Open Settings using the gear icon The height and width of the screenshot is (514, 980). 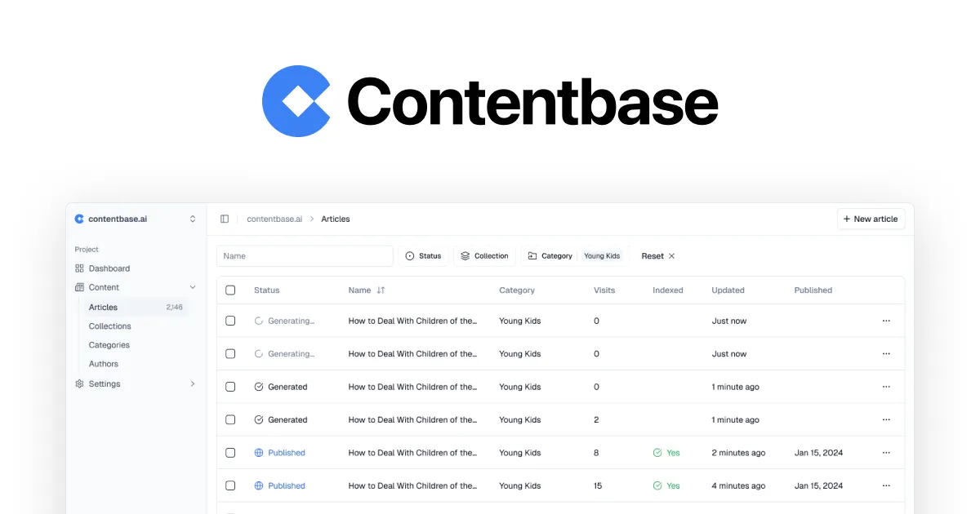point(80,383)
